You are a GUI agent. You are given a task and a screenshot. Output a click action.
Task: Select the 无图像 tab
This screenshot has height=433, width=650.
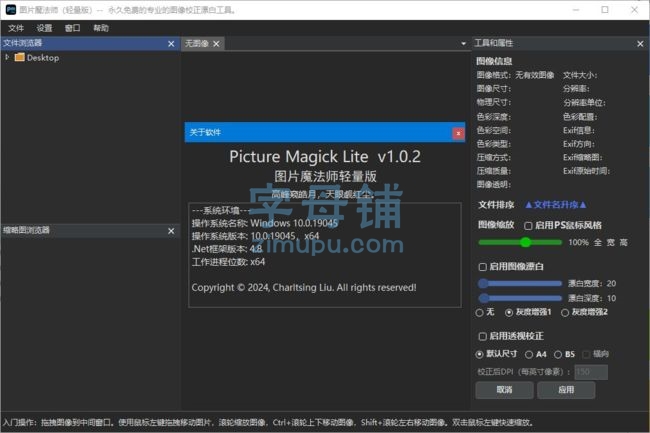coord(196,44)
